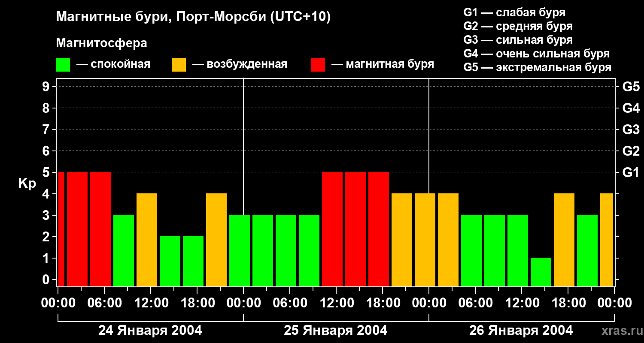This screenshot has width=644, height=343.
Task: Click the '24 Января 2004' date label
Action: pos(150,331)
